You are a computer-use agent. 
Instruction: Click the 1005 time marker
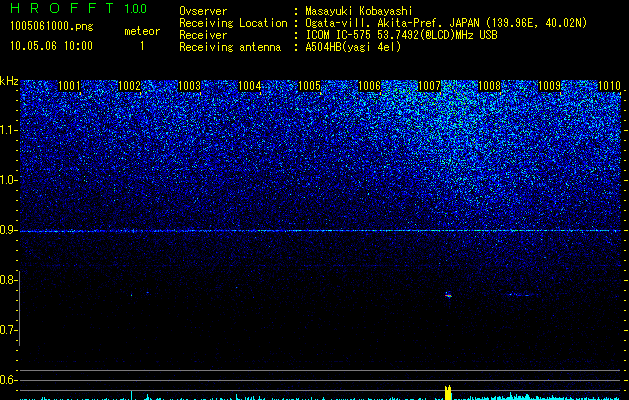coord(309,86)
